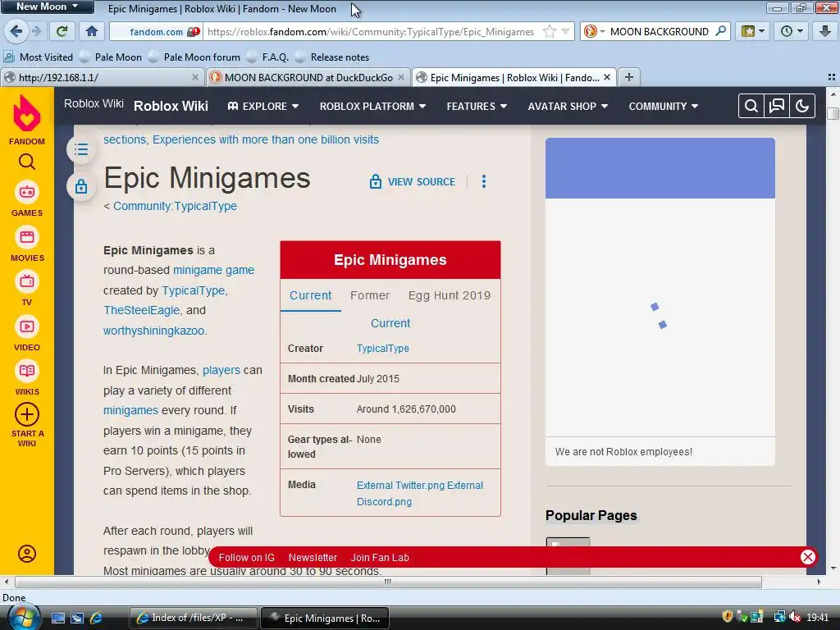The height and width of the screenshot is (630, 840).
Task: Click the vertical three-dot page options menu
Action: point(484,181)
